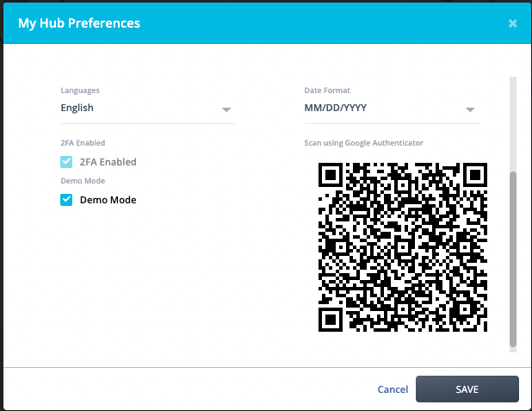Screen dimensions: 532x411
Task: Click the dialog's vertical scrollbar thumb
Action: (x=513, y=259)
